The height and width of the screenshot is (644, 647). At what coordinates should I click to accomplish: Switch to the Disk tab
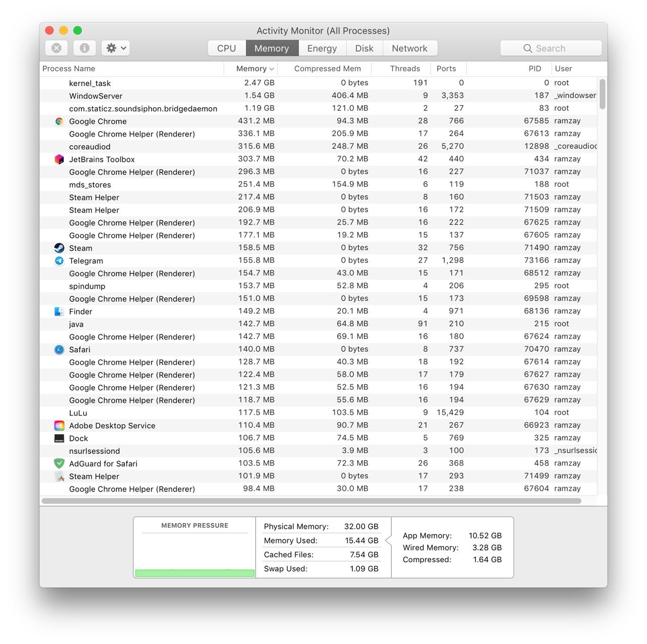click(364, 48)
